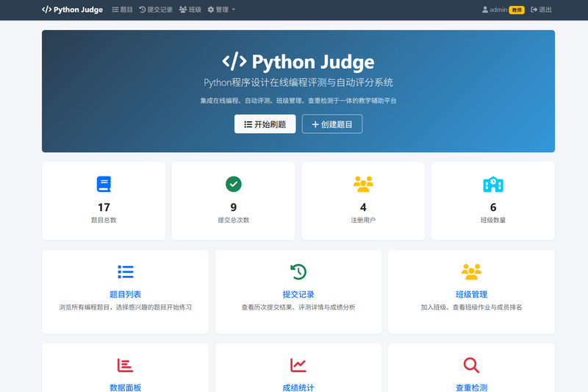This screenshot has height=392, width=588.
Task: Click the 题目列表 card description text
Action: 125,307
